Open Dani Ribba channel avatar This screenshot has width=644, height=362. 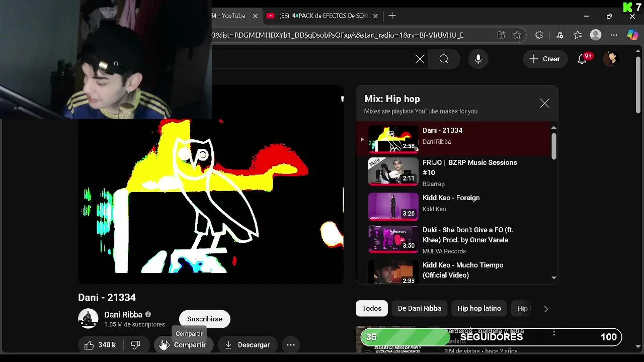coord(88,319)
